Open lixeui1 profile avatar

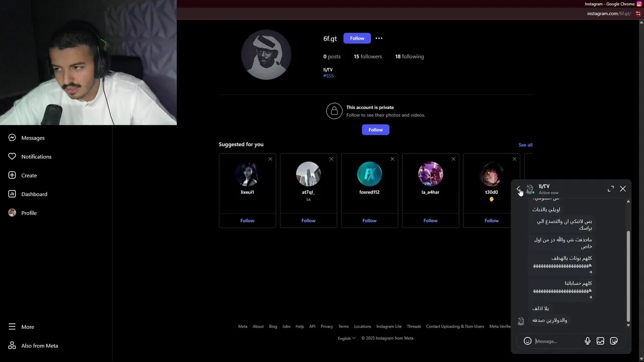pos(247,174)
